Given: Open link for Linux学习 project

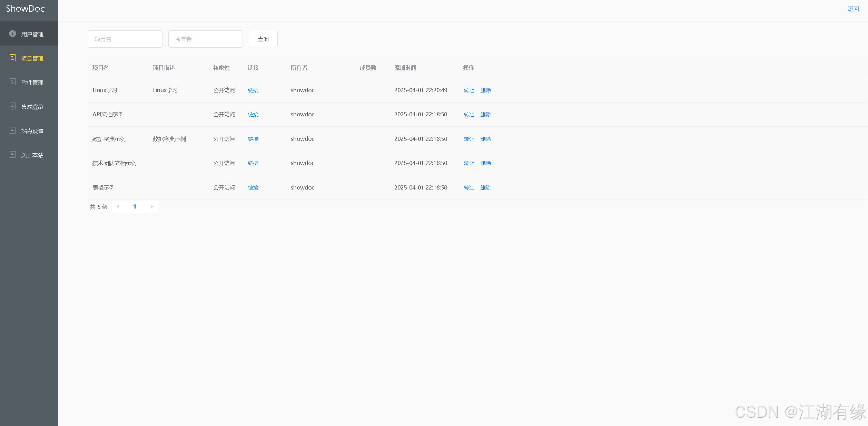Looking at the screenshot, I should [253, 90].
